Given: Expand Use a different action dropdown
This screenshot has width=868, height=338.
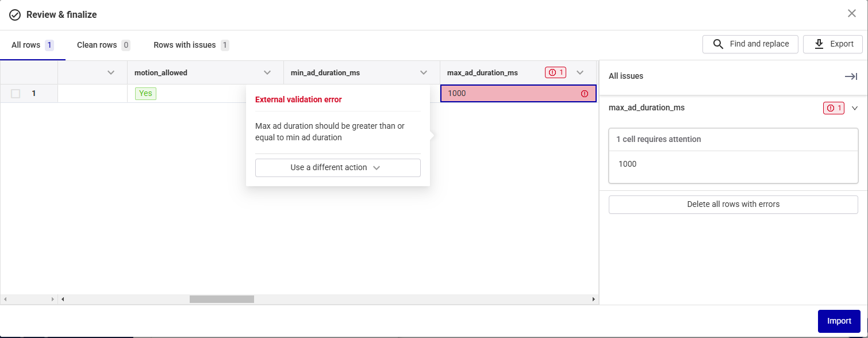Looking at the screenshot, I should tap(337, 168).
